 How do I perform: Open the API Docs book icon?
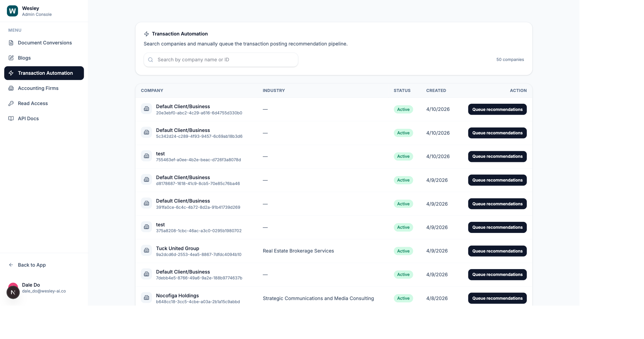[11, 119]
